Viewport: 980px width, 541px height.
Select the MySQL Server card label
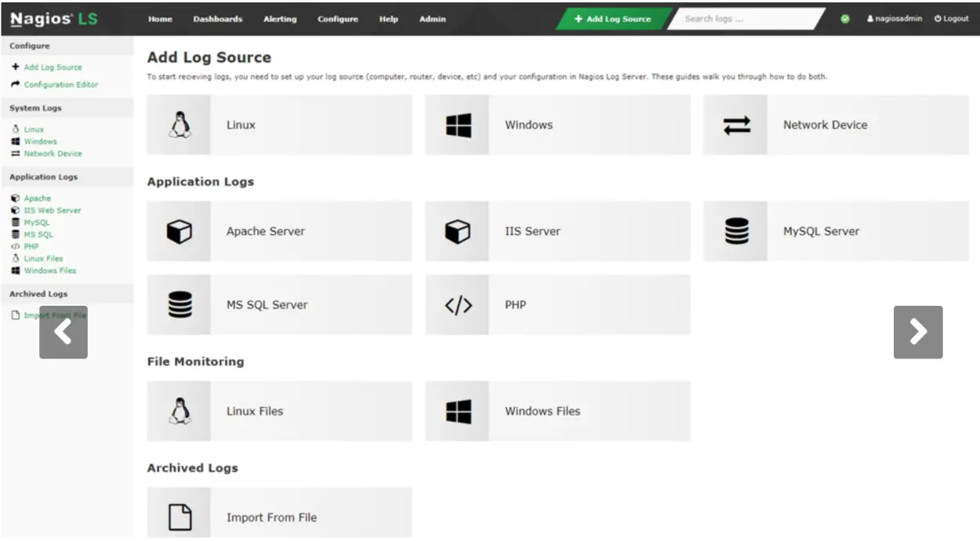(x=822, y=231)
